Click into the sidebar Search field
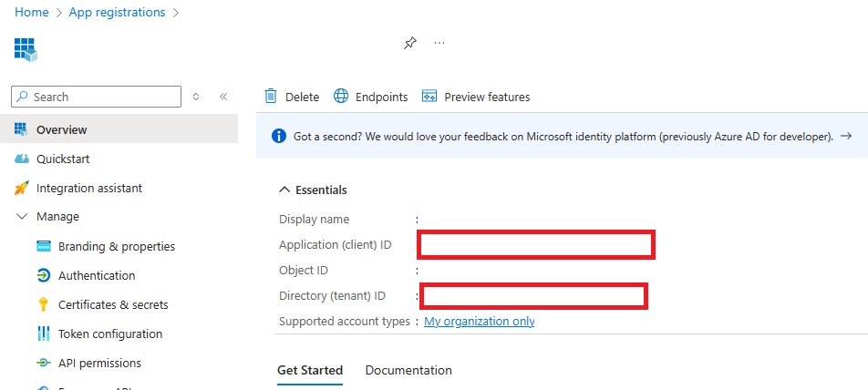 (x=100, y=97)
